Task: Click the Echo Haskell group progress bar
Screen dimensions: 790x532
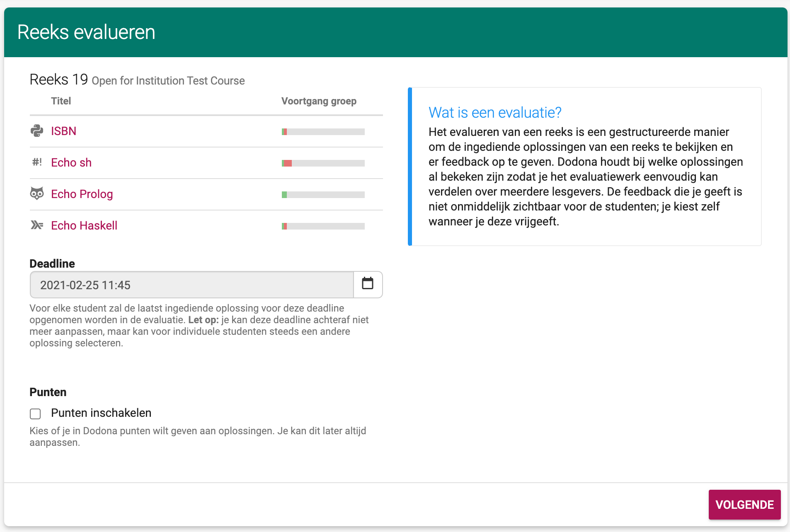Action: tap(323, 226)
